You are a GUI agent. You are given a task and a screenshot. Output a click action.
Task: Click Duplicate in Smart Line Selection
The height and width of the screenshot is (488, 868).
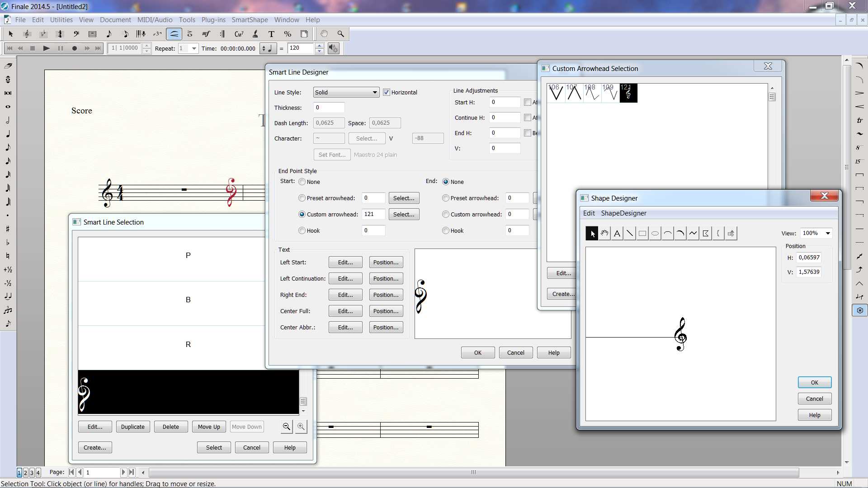[x=132, y=427]
